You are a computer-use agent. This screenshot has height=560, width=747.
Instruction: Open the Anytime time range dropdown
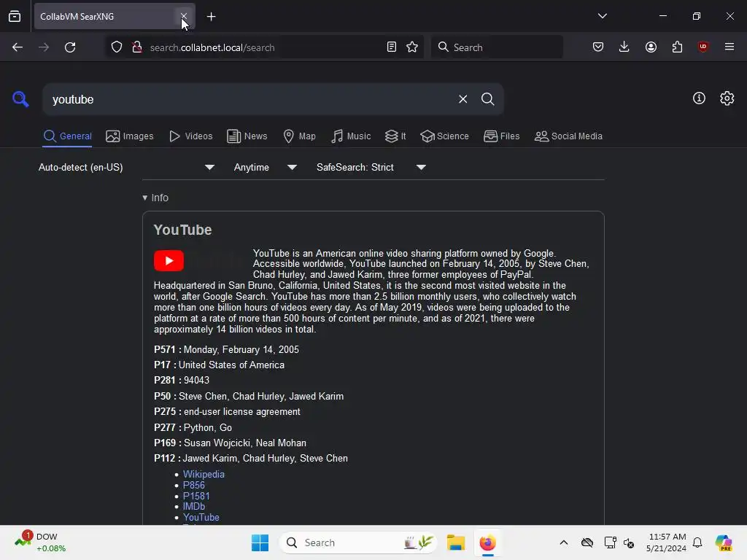[x=266, y=167]
